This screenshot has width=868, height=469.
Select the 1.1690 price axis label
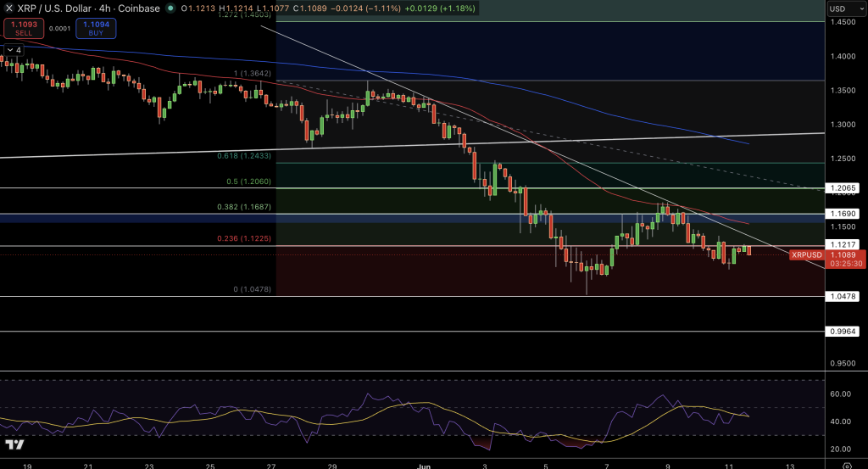pos(843,214)
